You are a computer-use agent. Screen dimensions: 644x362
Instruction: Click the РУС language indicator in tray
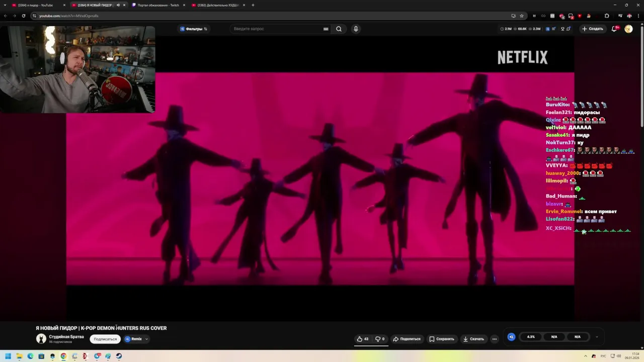tap(603, 356)
